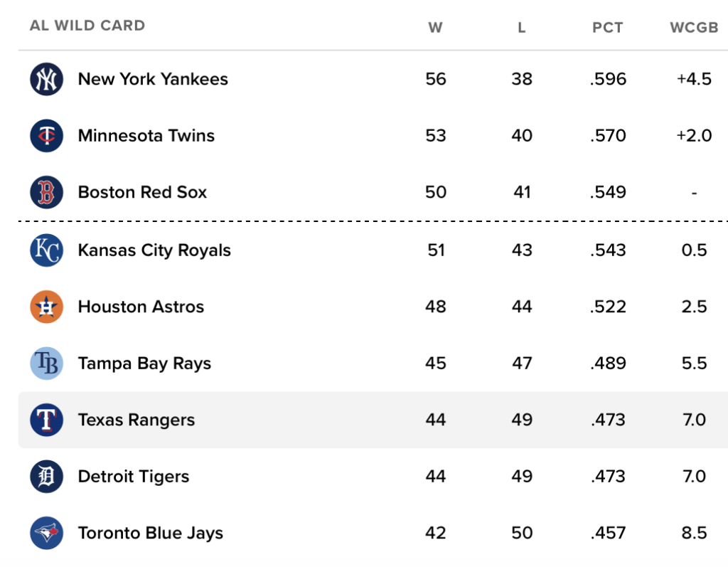Go to the Houston Astros team page
The image size is (728, 567).
tap(141, 307)
